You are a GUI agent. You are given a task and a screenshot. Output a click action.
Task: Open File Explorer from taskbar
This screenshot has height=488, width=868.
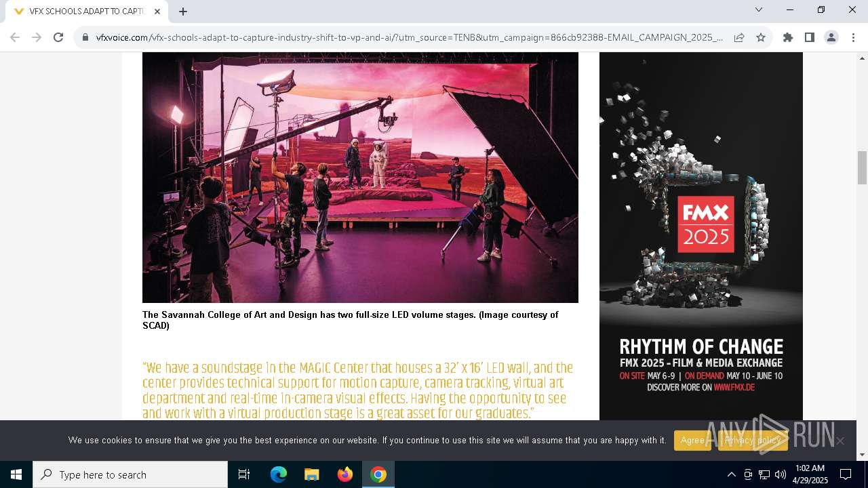click(x=312, y=474)
